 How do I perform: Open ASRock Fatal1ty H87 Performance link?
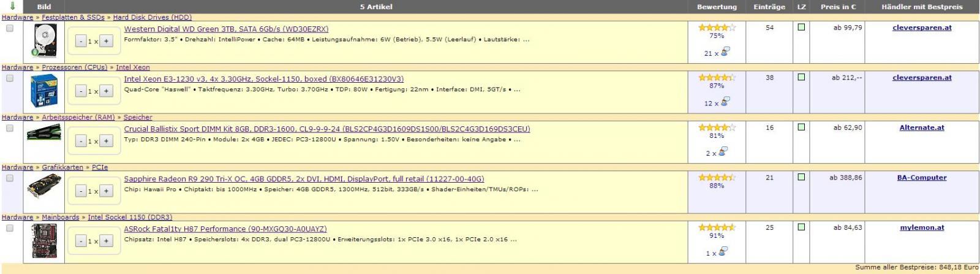click(x=225, y=229)
